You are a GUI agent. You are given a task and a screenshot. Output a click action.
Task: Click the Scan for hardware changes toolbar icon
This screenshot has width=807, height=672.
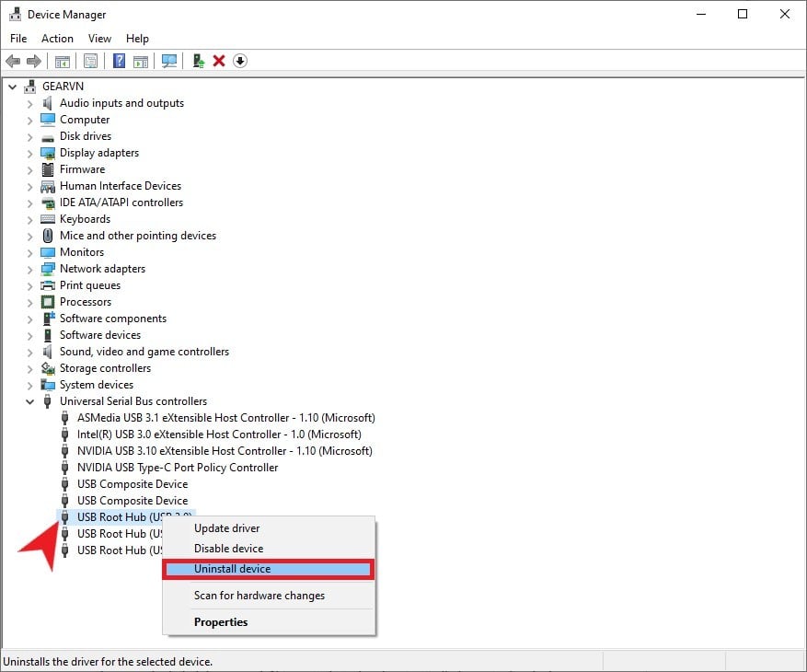tap(169, 61)
